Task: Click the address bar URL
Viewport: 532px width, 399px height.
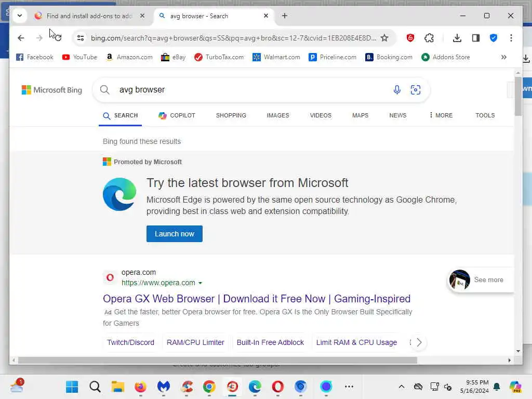Action: pos(233,38)
